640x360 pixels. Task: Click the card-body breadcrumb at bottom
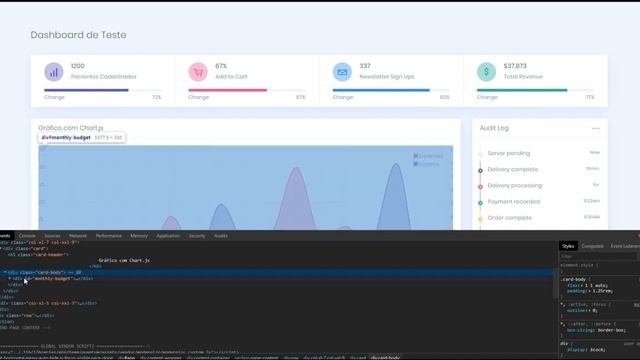tap(385, 358)
